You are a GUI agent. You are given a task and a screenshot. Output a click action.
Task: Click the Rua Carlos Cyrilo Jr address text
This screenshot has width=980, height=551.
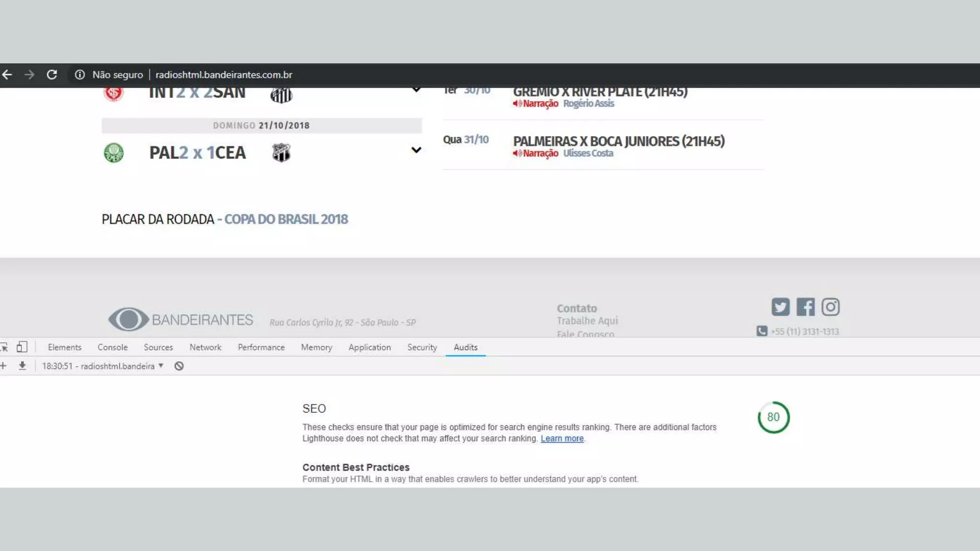click(x=343, y=322)
